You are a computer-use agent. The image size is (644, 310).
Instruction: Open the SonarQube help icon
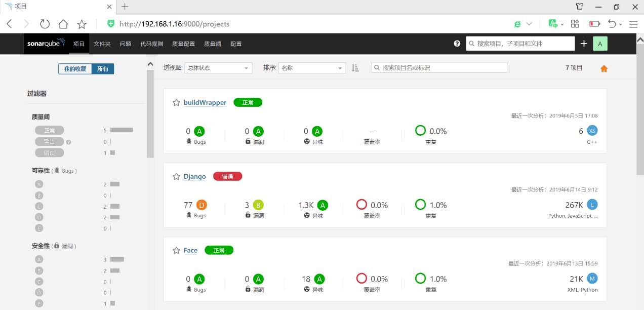(x=457, y=44)
